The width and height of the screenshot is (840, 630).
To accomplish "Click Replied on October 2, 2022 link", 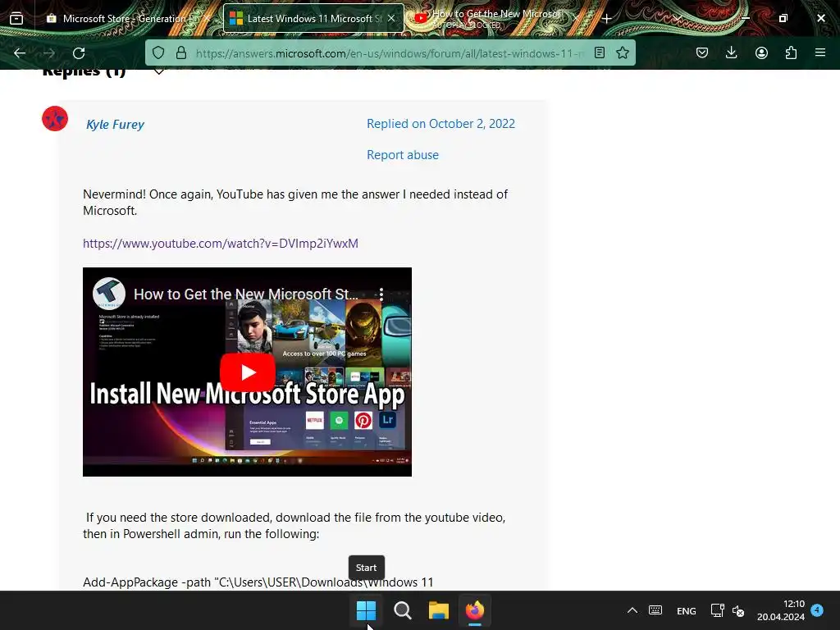I will (441, 124).
